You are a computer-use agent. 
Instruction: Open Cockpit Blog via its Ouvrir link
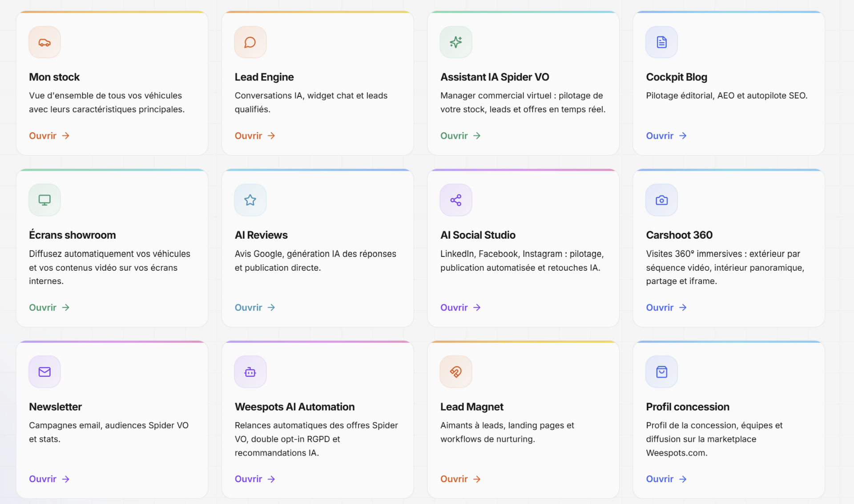click(666, 136)
